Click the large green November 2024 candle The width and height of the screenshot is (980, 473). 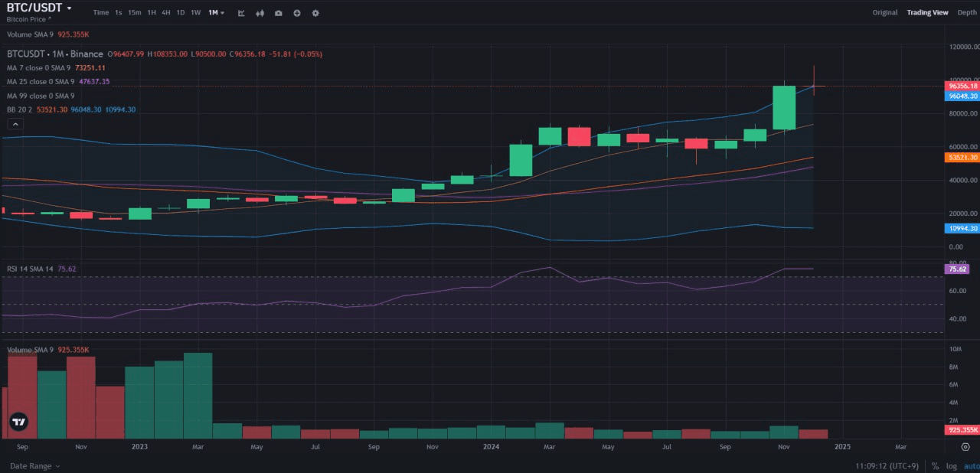pos(784,107)
